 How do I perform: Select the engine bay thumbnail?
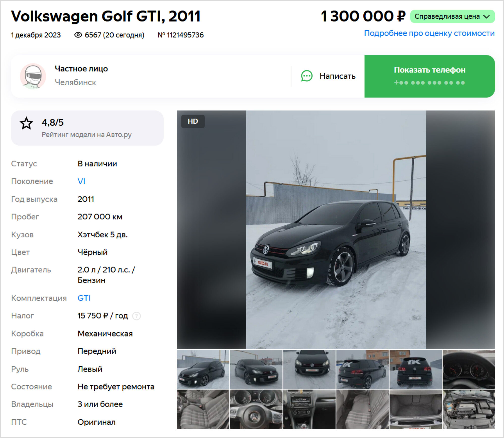[x=469, y=409]
